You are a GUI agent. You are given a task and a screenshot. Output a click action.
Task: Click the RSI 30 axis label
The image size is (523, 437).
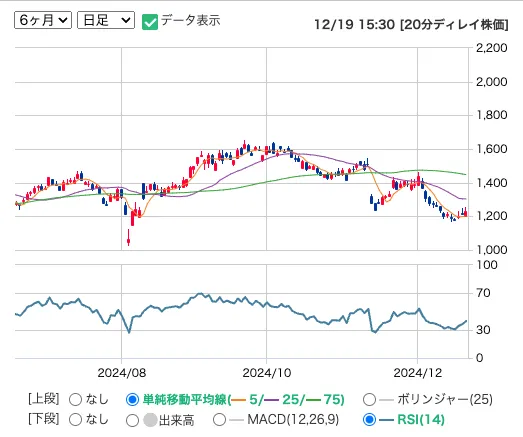point(483,330)
